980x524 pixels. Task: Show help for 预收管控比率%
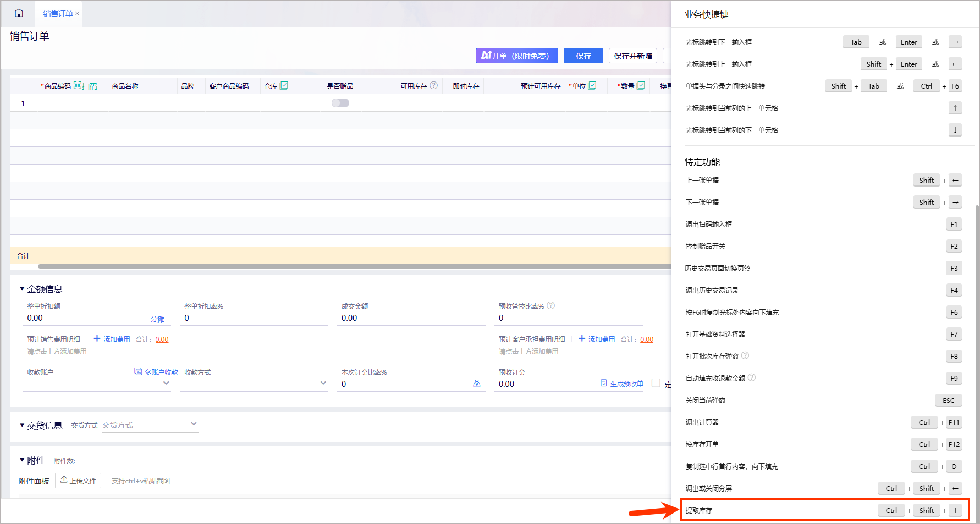[551, 305]
